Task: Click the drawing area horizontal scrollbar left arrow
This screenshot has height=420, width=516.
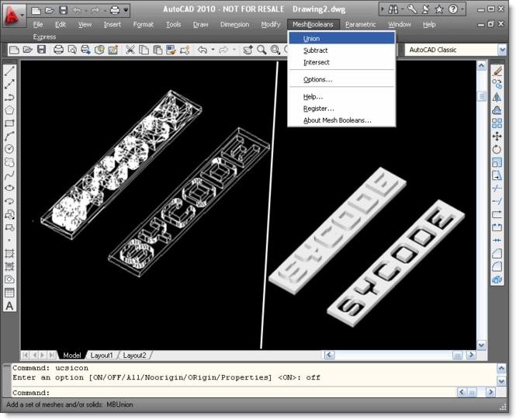Action: tap(329, 355)
